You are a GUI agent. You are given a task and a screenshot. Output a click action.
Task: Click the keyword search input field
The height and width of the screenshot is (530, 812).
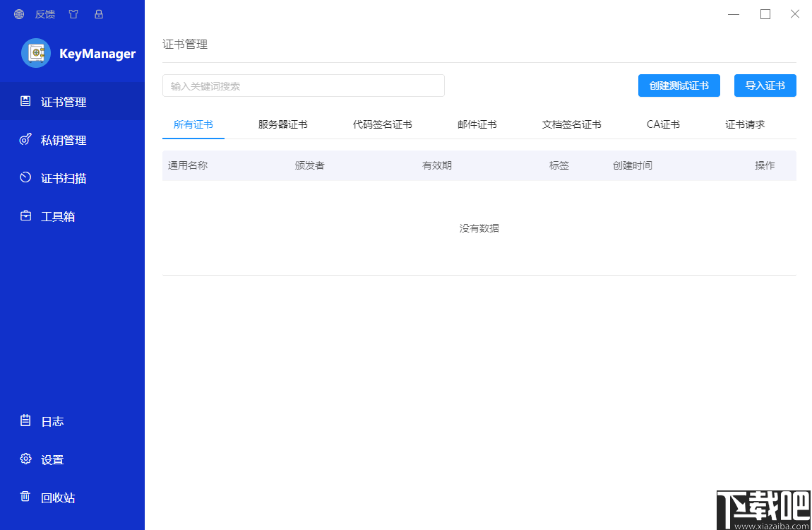304,85
